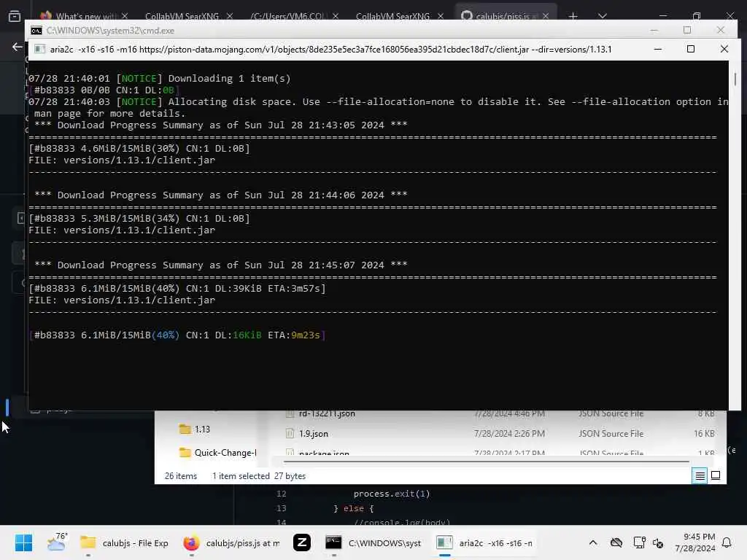Viewport: 747px width, 560px height.
Task: Switch to C:\WINDOWS\system32 cmd taskbar item
Action: pyautogui.click(x=373, y=542)
